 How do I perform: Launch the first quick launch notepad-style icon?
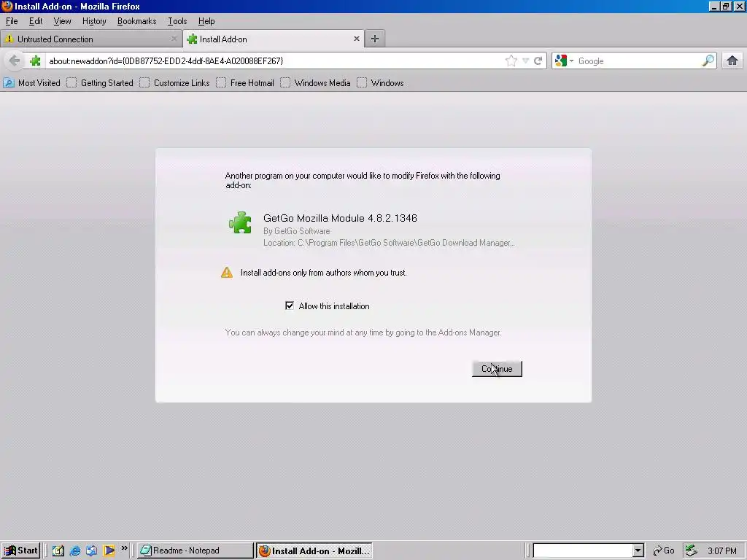tap(58, 551)
